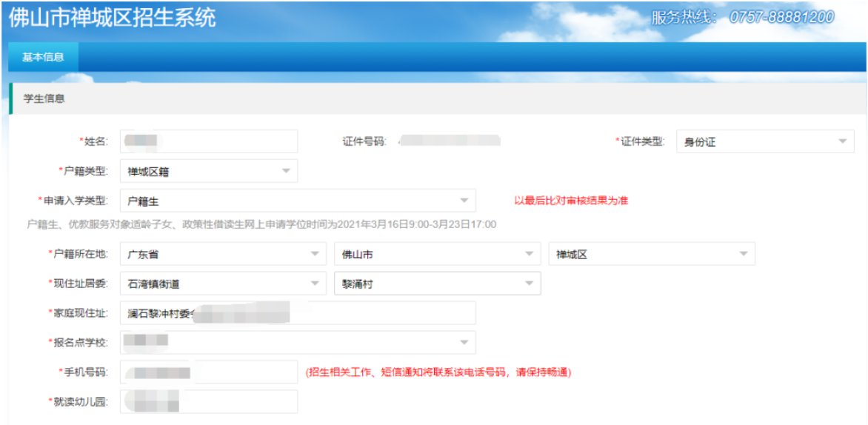The height and width of the screenshot is (425, 868).
Task: Expand the city dropdown showing 佛山市
Action: tap(437, 254)
